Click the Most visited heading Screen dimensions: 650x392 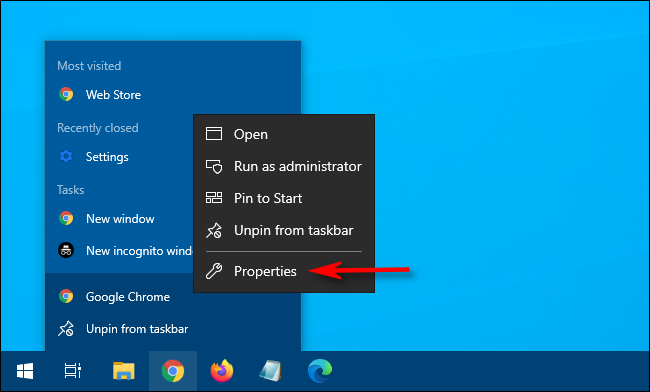pos(89,66)
